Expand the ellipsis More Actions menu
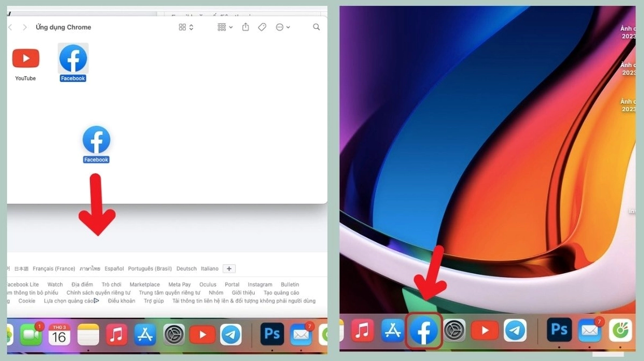 click(283, 27)
